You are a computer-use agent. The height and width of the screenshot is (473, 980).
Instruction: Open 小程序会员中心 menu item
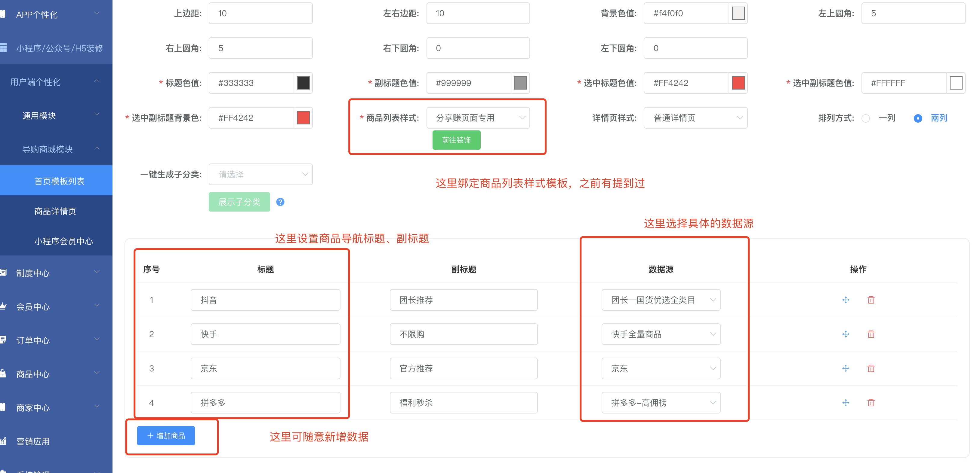click(x=56, y=241)
